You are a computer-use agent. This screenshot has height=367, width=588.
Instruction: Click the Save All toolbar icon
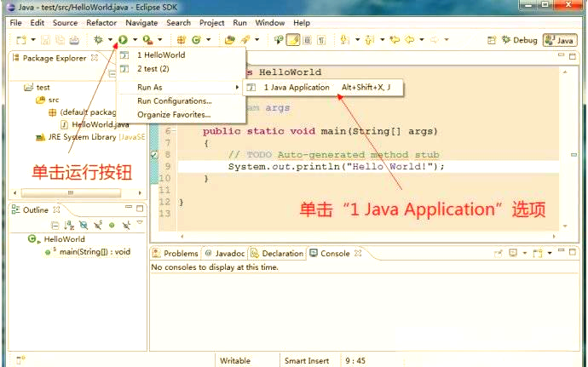(60, 40)
